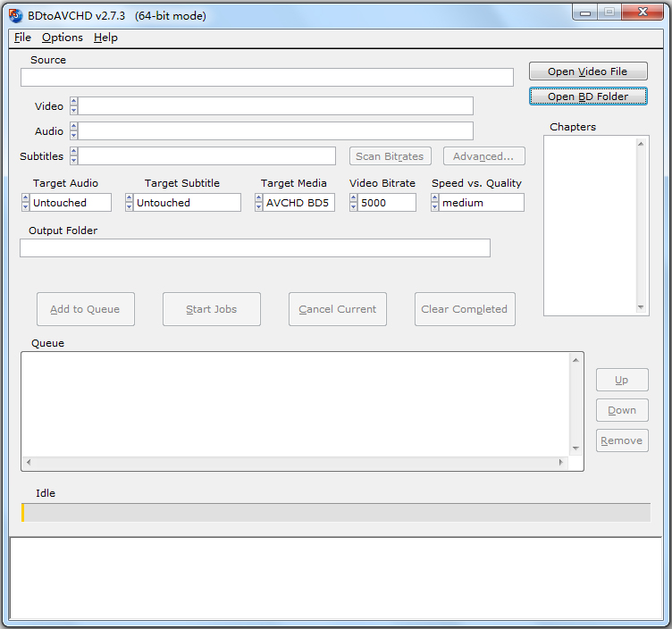The width and height of the screenshot is (672, 629).
Task: Click the Queue horizontal scroll left arrow
Action: tap(29, 462)
